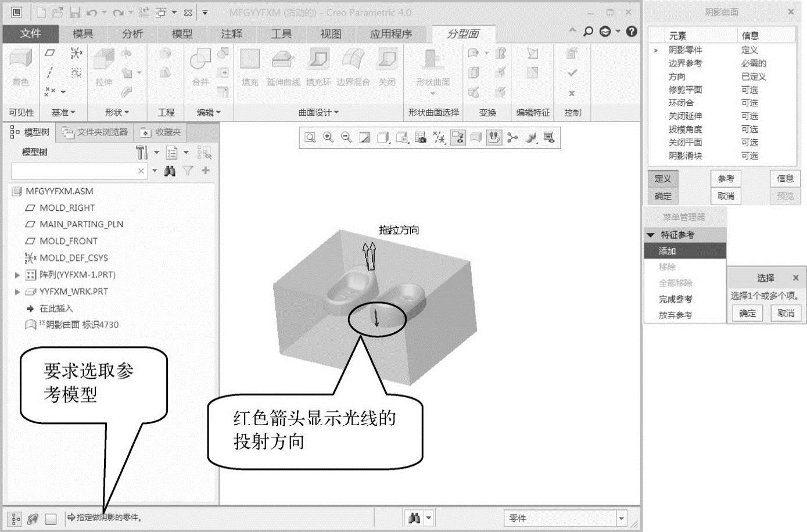Open the 曲面设计 group dropdown
The height and width of the screenshot is (532, 807).
click(x=318, y=113)
